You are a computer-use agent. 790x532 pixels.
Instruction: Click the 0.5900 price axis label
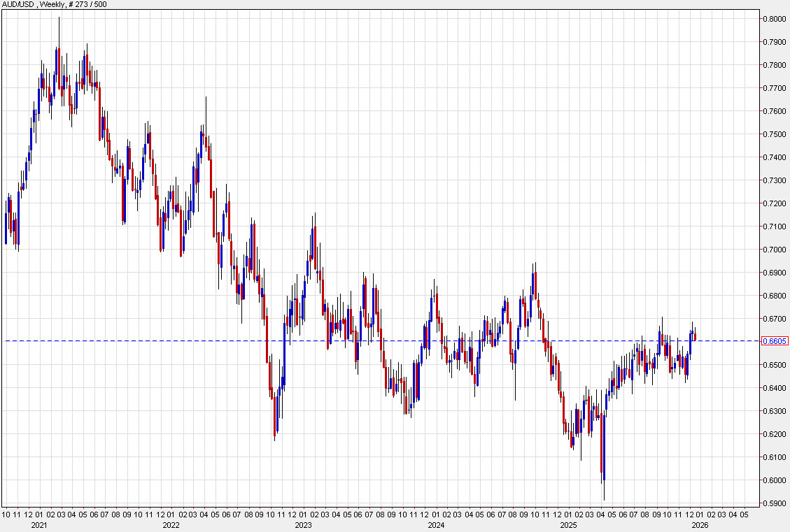(773, 502)
